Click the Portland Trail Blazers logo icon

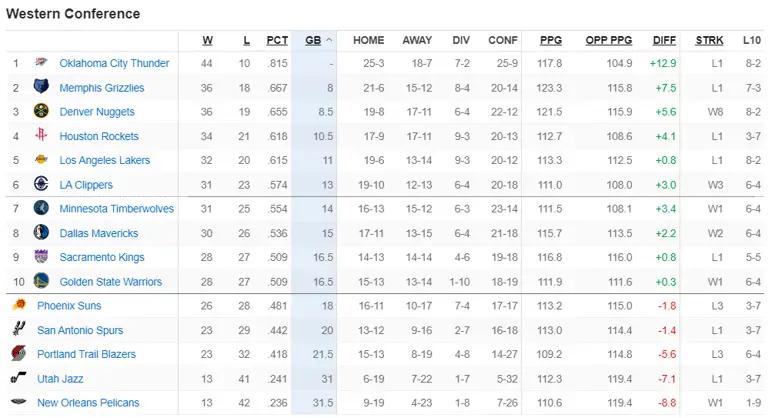point(19,353)
